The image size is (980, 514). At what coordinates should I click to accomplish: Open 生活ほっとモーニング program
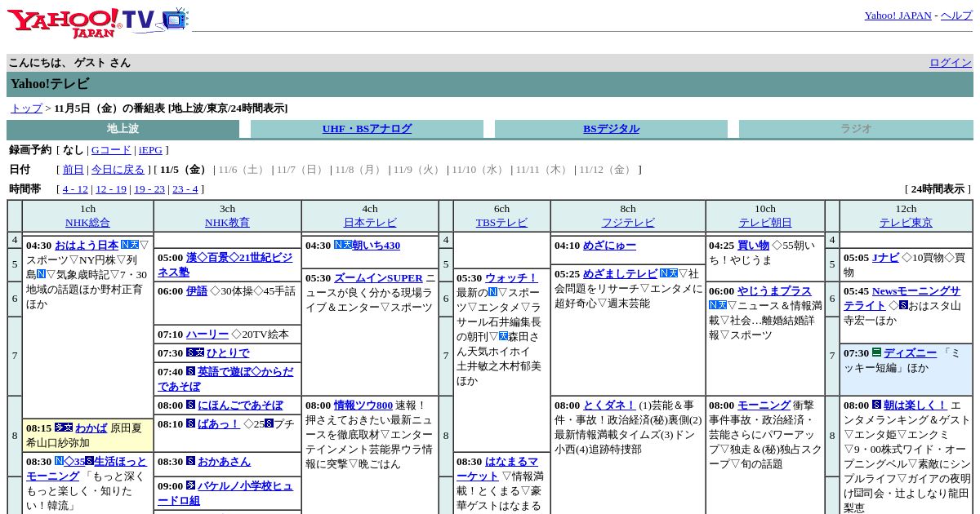87,468
